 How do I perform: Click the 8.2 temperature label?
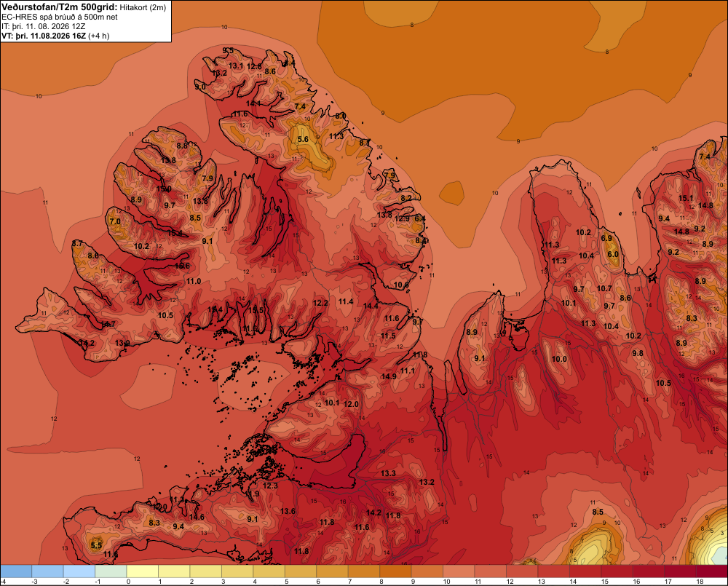coord(406,198)
